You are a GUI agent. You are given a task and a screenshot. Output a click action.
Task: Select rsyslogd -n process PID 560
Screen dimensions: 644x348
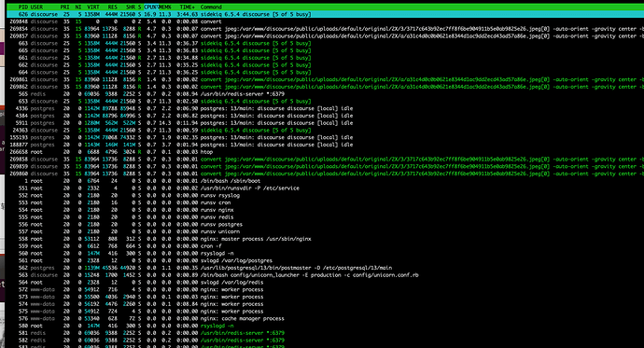pyautogui.click(x=326, y=254)
